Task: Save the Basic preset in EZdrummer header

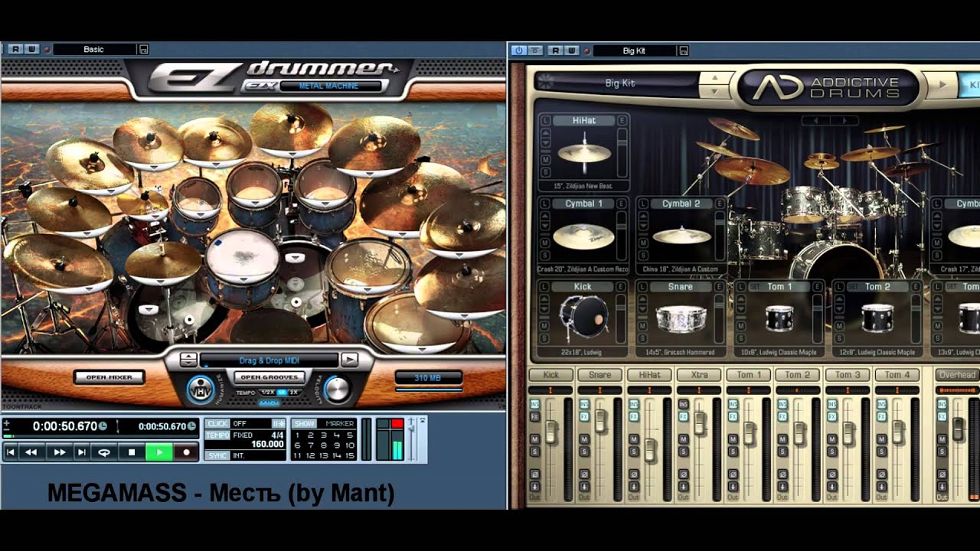Action: click(x=143, y=49)
